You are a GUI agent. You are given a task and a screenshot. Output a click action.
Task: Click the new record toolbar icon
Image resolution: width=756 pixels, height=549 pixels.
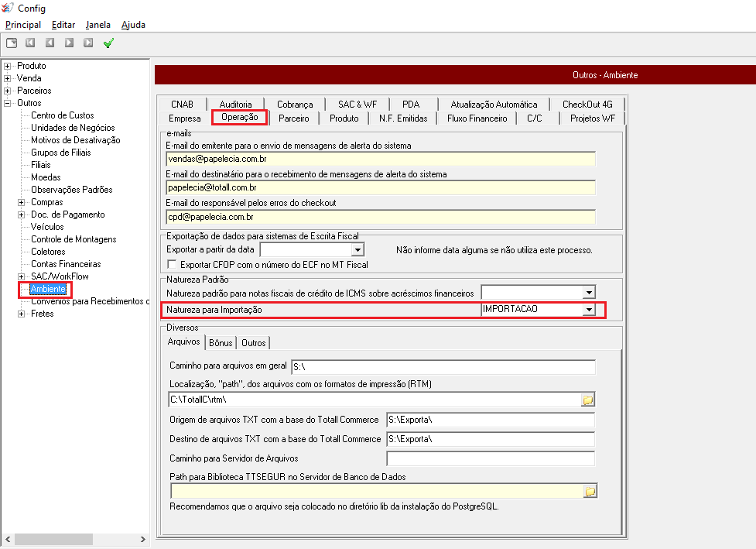[12, 43]
